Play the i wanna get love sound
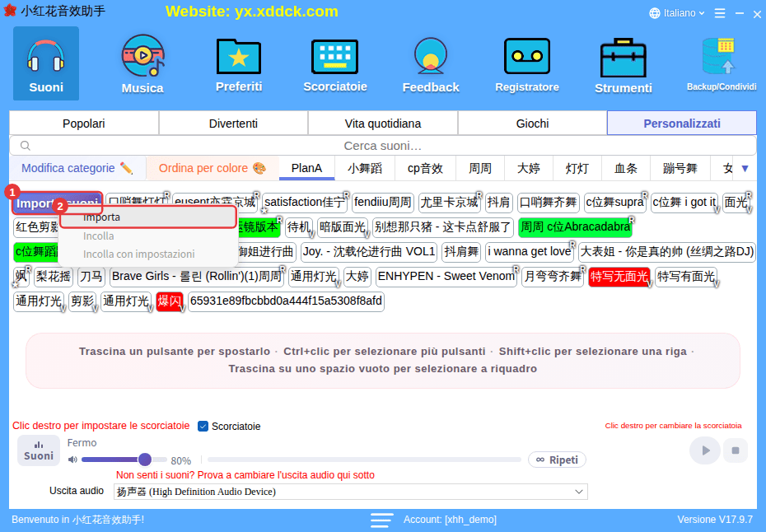 [x=530, y=252]
